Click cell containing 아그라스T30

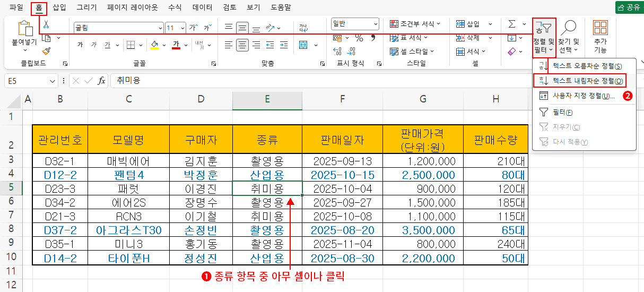pyautogui.click(x=129, y=230)
